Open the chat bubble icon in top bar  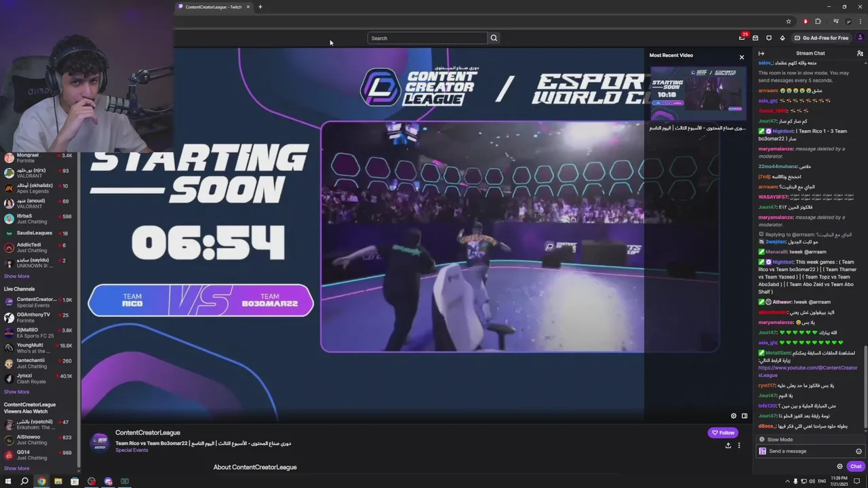pyautogui.click(x=769, y=38)
